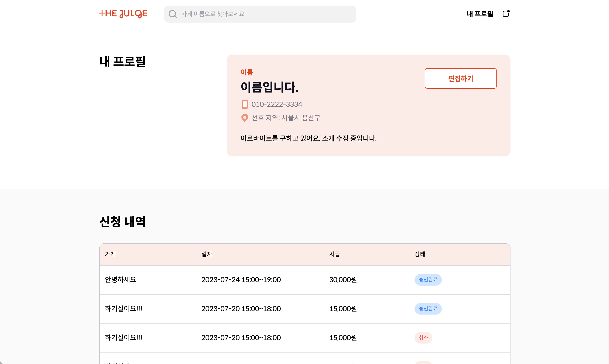609x364 pixels.
Task: Open 내 프로필 in the header
Action: pos(480,14)
